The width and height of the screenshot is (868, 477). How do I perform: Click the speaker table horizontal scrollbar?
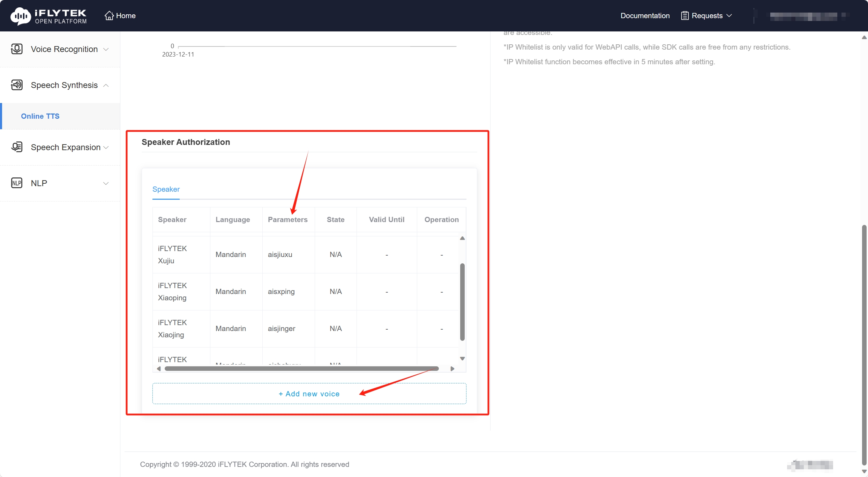click(x=301, y=369)
